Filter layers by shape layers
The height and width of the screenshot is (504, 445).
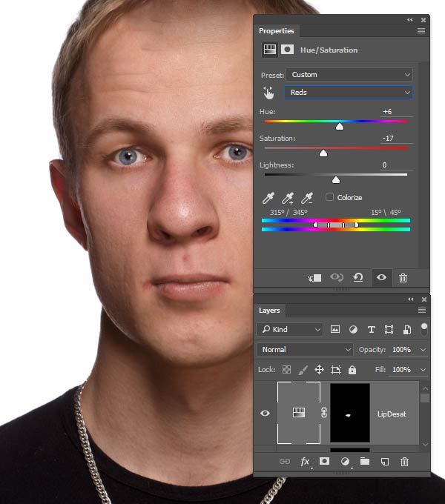click(x=389, y=330)
